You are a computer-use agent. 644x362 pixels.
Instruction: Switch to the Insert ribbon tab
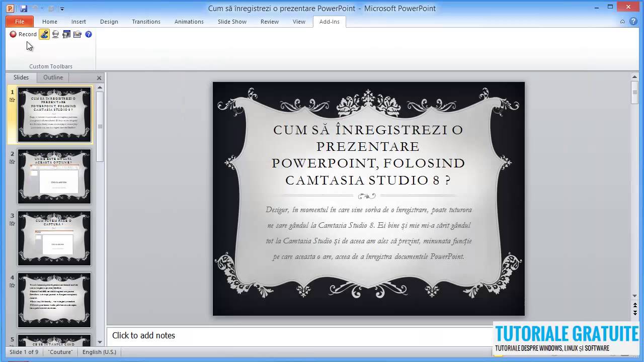point(78,22)
